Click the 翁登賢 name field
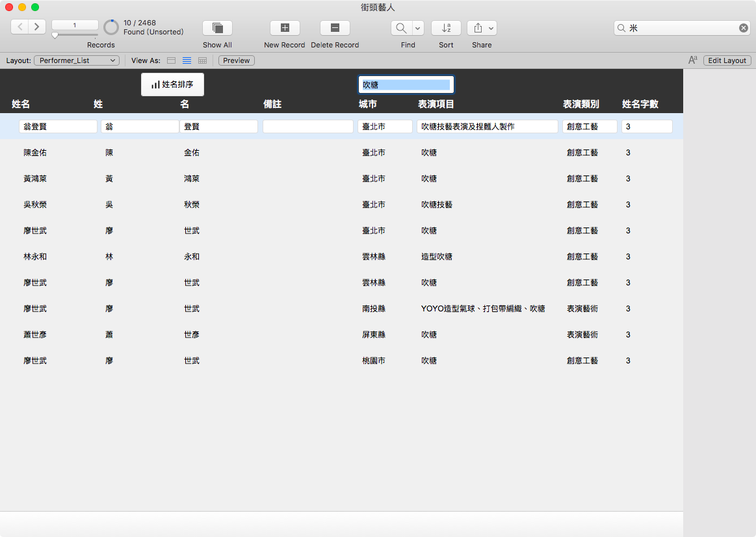The width and height of the screenshot is (756, 537). tap(59, 126)
